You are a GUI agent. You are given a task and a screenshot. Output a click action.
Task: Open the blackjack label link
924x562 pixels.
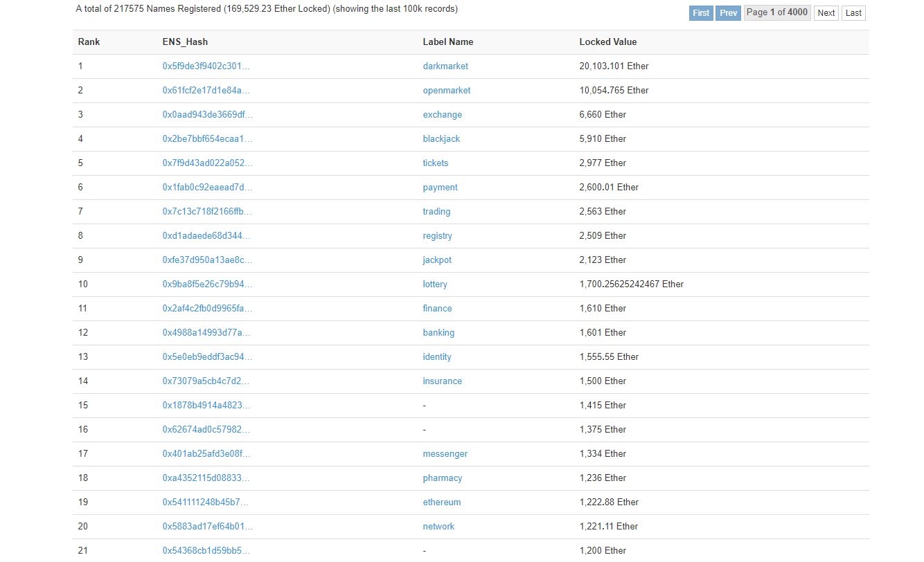tap(441, 139)
